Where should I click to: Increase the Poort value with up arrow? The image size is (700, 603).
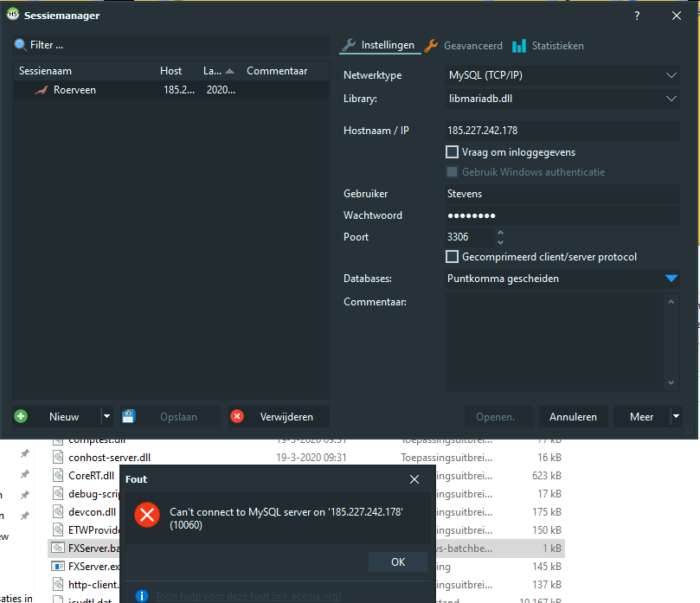500,233
